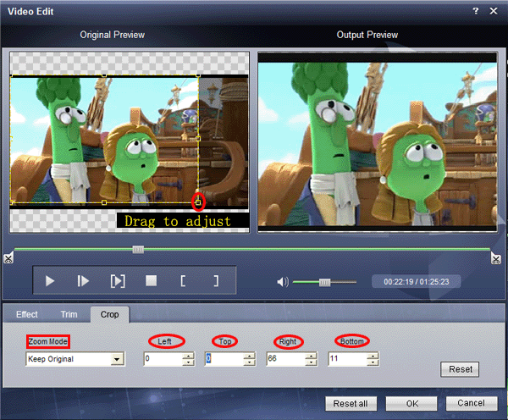Click the Next Frame step button
The image size is (508, 420).
click(83, 281)
